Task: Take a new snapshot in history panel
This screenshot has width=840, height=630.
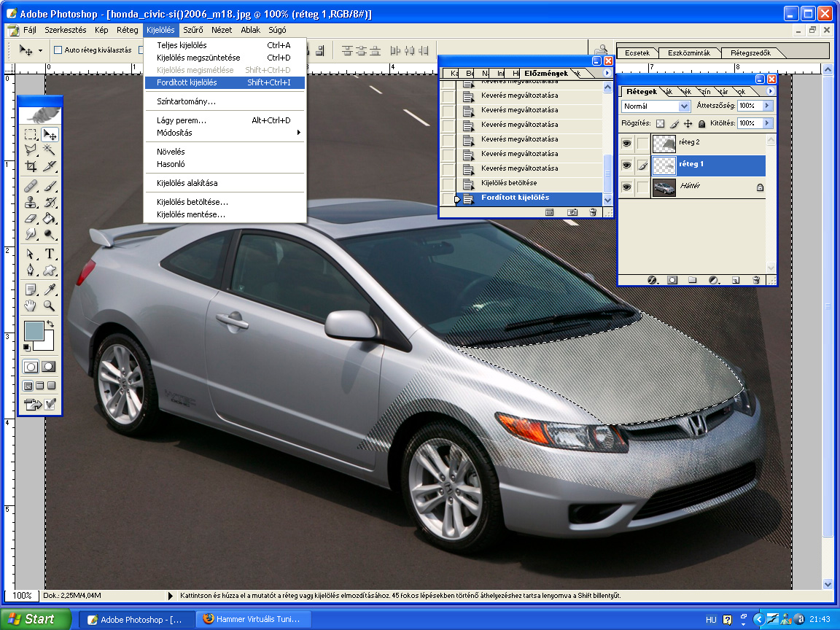Action: 572,212
